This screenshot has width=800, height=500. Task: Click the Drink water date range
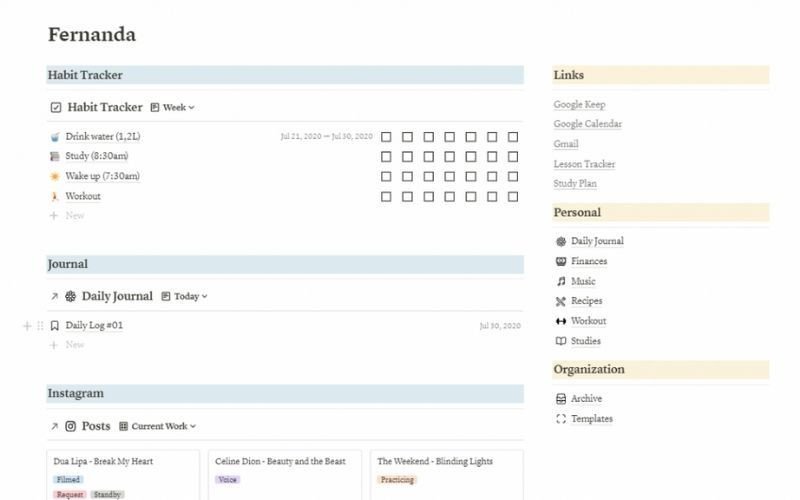pyautogui.click(x=327, y=137)
